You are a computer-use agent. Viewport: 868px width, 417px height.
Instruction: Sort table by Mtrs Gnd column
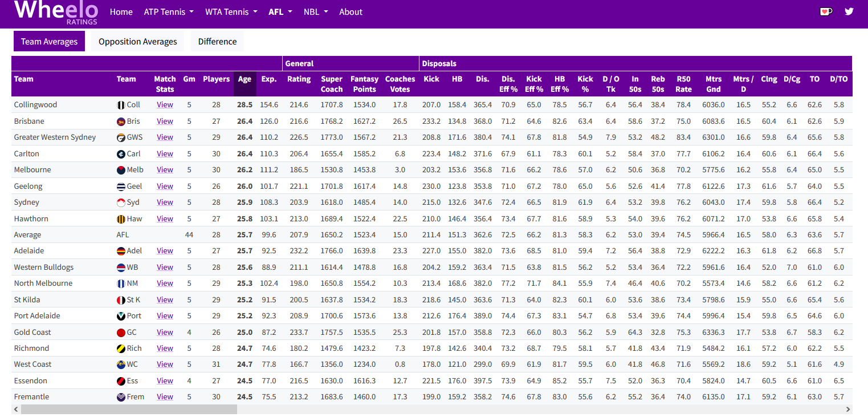tap(714, 84)
